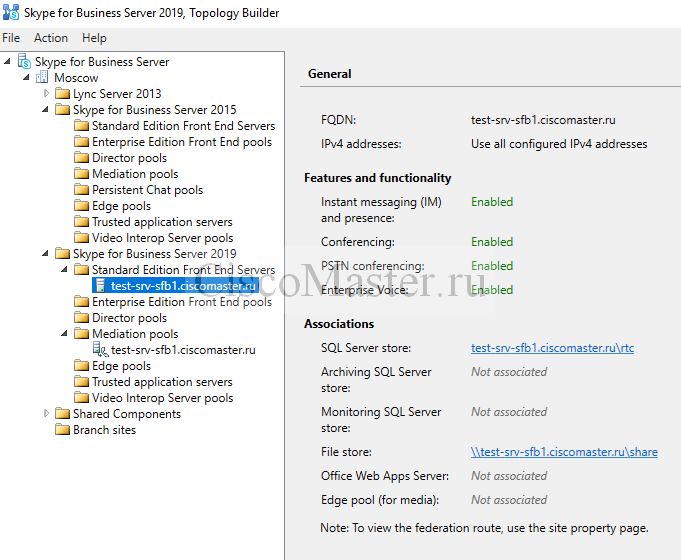The image size is (681, 560).
Task: Click folder icon of 2019 Mediation pools
Action: pyautogui.click(x=81, y=333)
